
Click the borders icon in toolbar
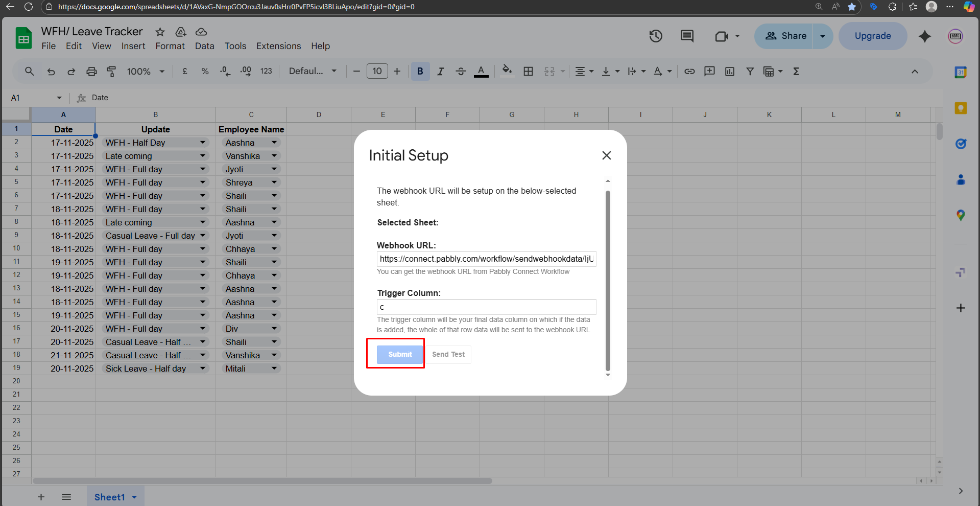529,72
